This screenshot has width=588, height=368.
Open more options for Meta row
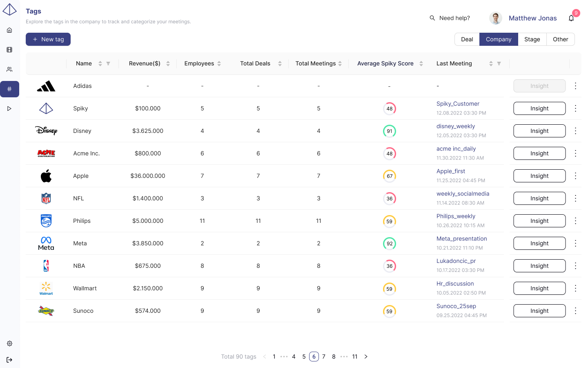[575, 243]
